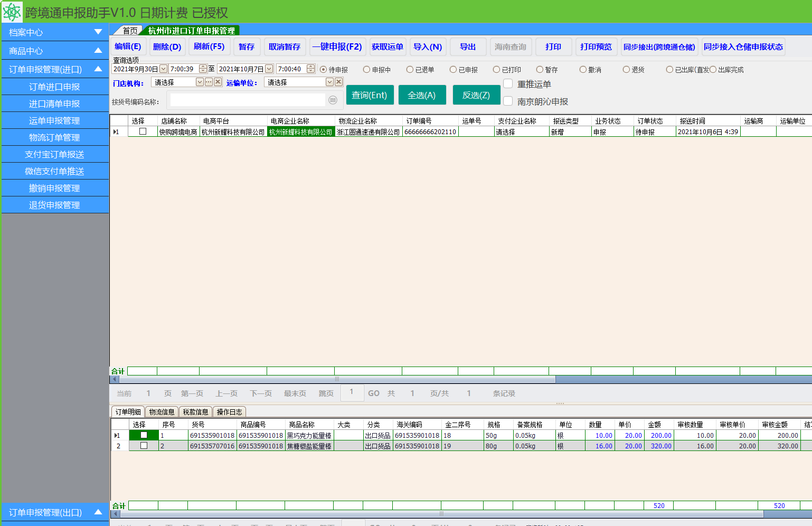
Task: Click the 全选(A) button
Action: [x=422, y=95]
